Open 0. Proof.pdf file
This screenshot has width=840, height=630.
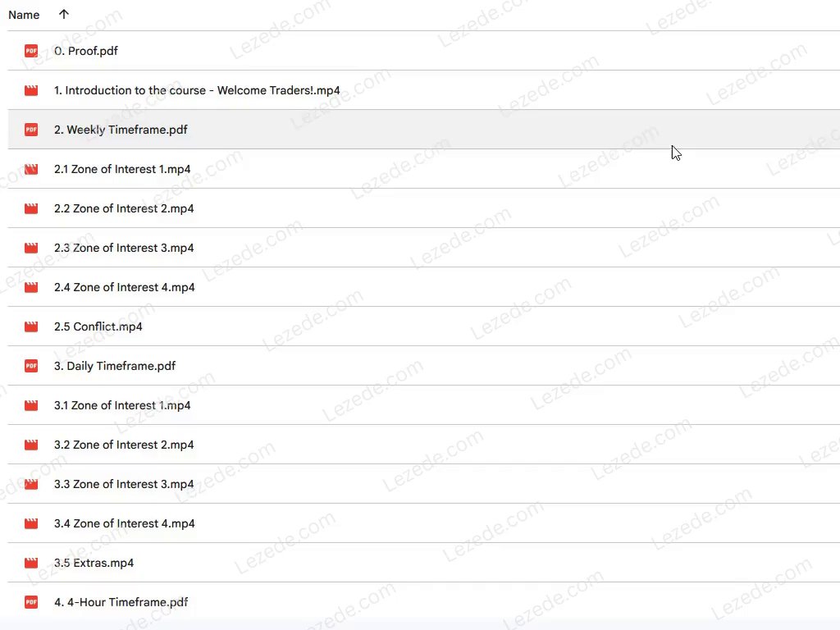click(86, 51)
